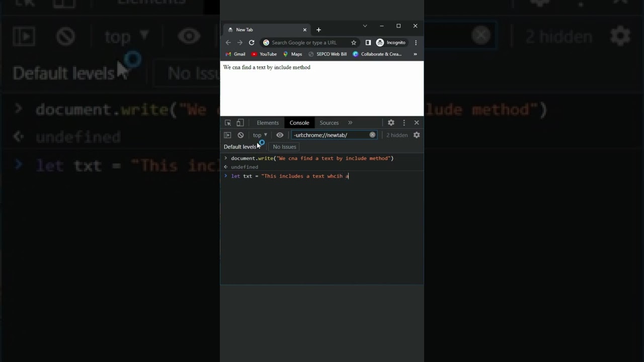Click the document.write console entry

pyautogui.click(x=312, y=158)
